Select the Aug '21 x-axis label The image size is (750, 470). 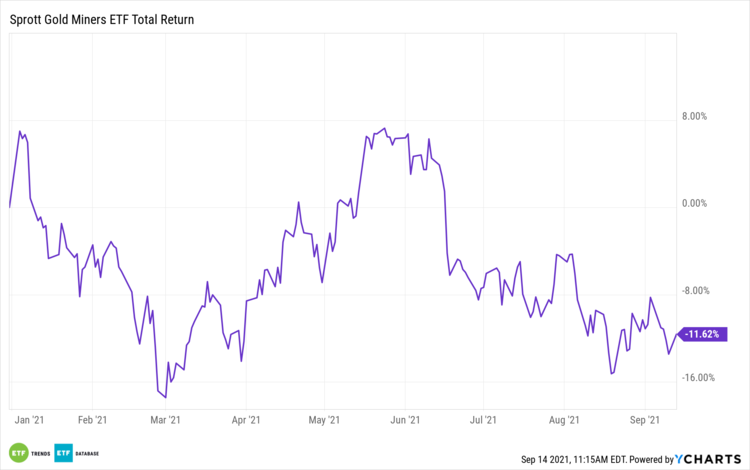tap(565, 421)
